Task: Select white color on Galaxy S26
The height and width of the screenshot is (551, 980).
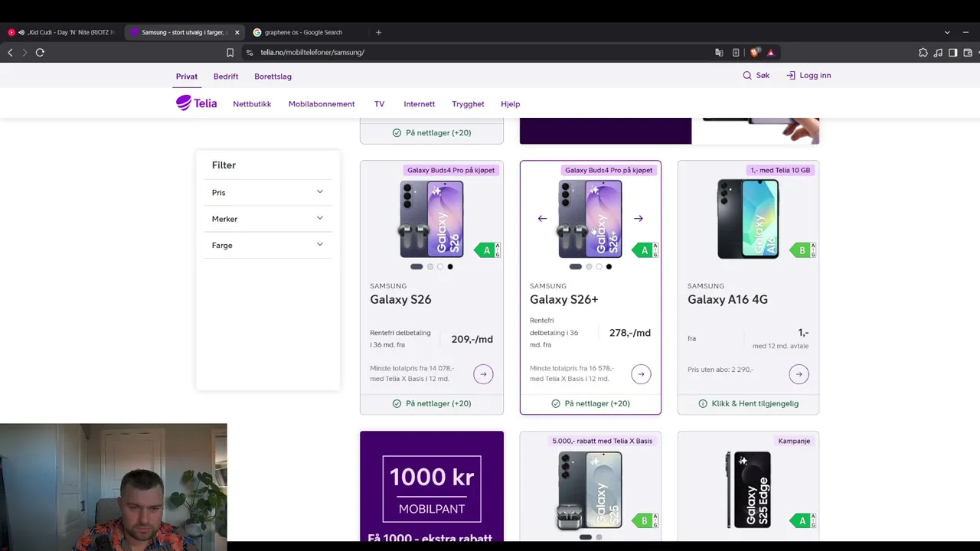Action: coord(440,266)
